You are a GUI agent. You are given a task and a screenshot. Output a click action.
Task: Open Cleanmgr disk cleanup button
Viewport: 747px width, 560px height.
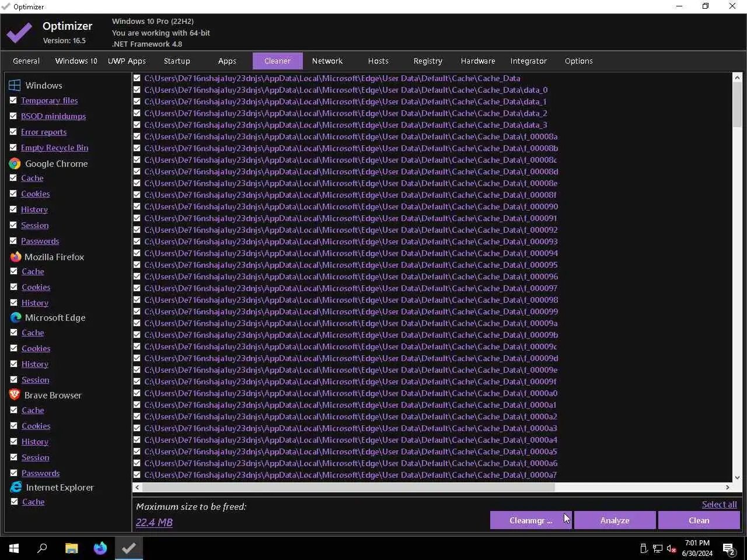(530, 520)
